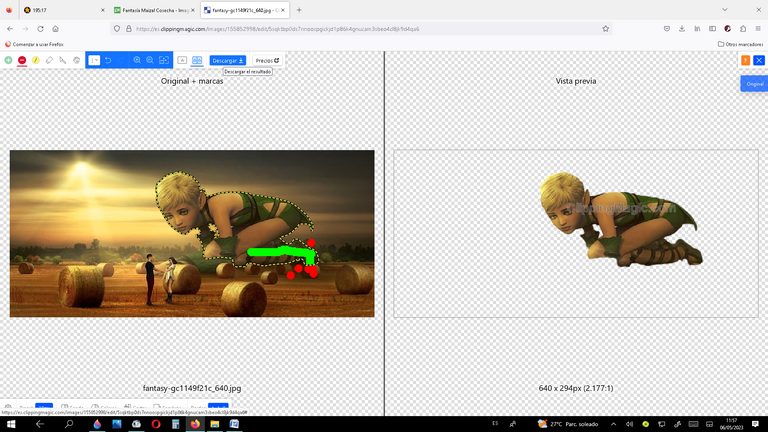Select the fantasy-gc1149f21c_640.jpg tab
768x432 pixels.
pyautogui.click(x=243, y=10)
